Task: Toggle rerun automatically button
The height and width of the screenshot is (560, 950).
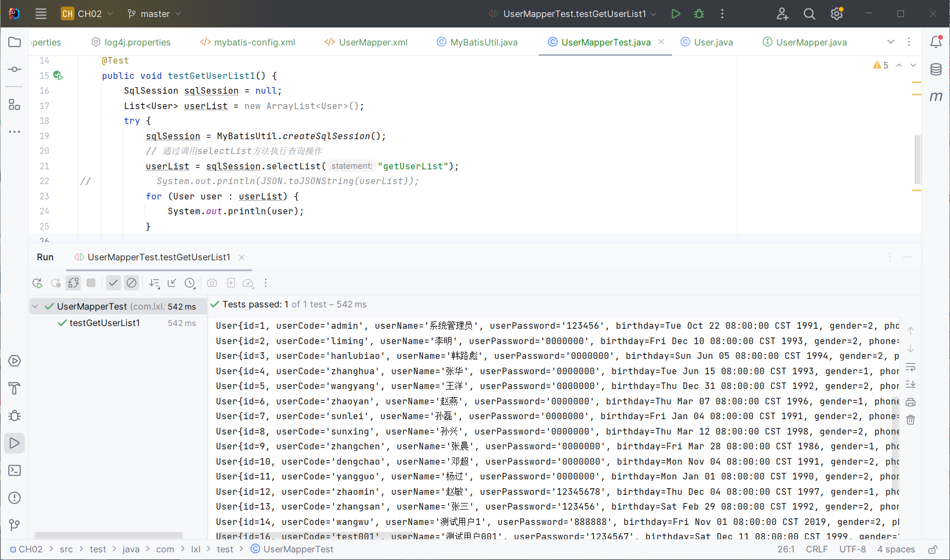Action: tap(73, 283)
